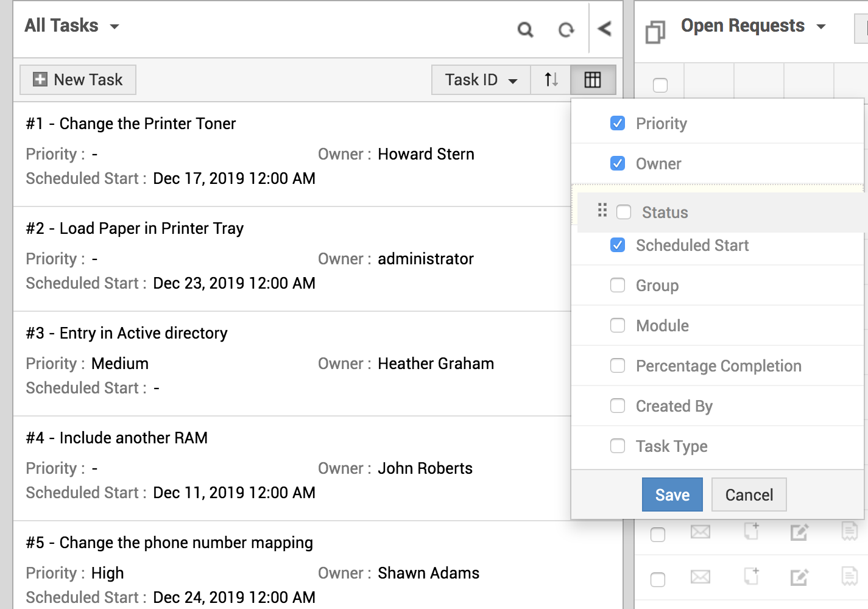
Task: Tick the Percentage Completion checkbox
Action: pos(618,365)
